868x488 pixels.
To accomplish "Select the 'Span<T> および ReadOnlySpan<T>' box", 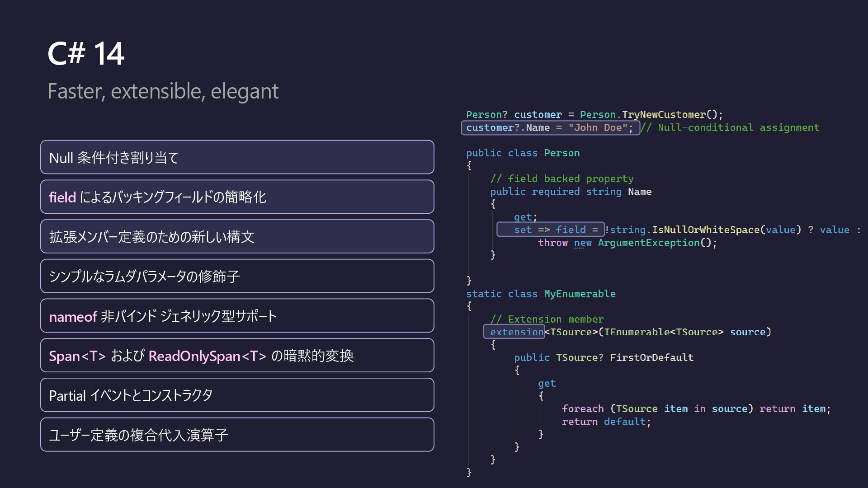I will coord(237,356).
